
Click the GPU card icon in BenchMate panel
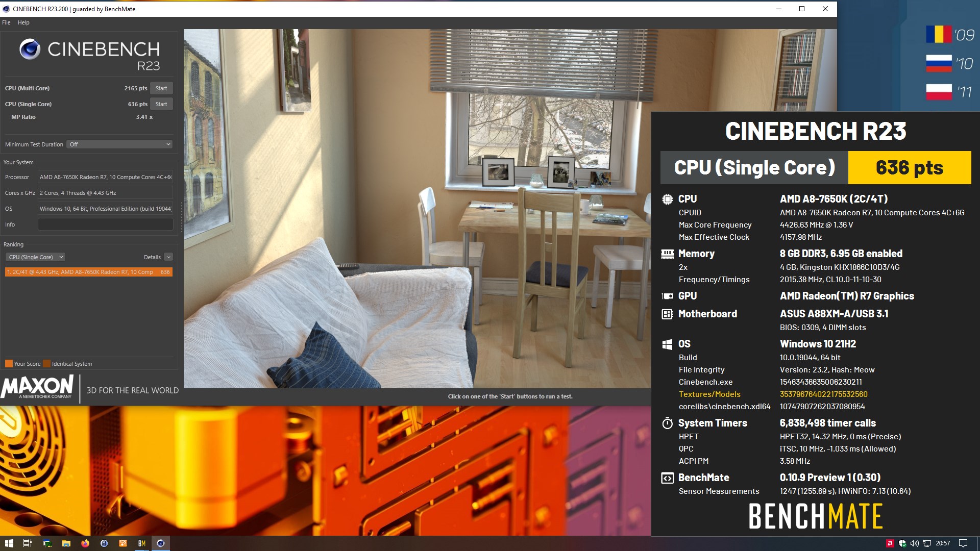[x=667, y=296]
